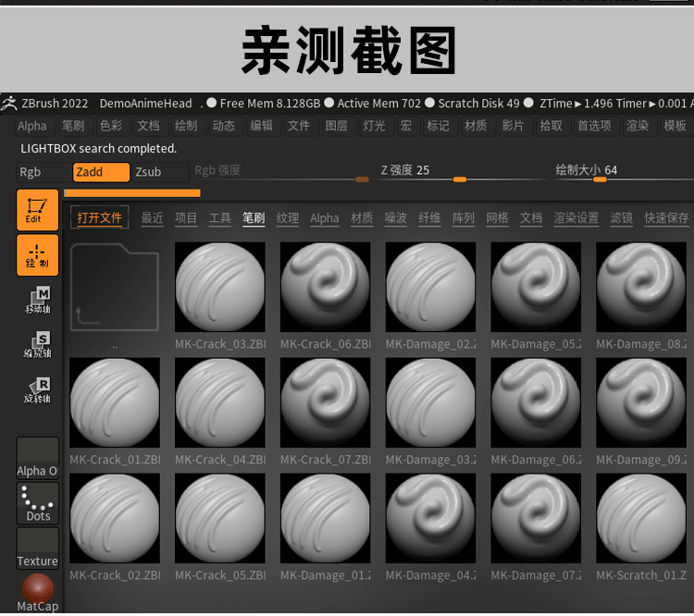Viewport: 694px width, 616px height.
Task: Click the 快速保存 tab link
Action: [666, 218]
